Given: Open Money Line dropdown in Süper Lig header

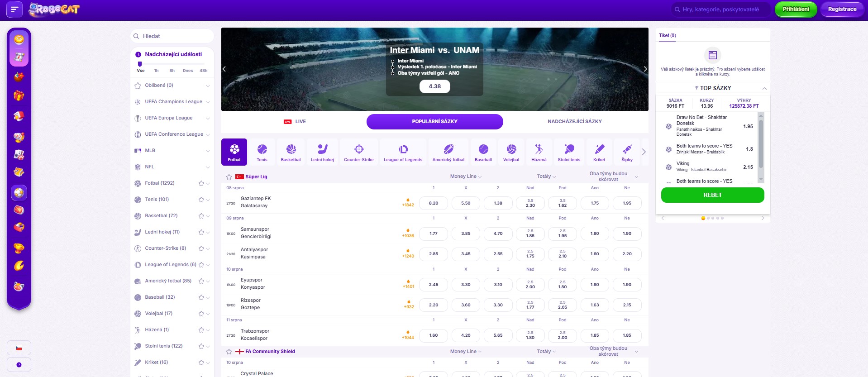Looking at the screenshot, I should (x=466, y=177).
